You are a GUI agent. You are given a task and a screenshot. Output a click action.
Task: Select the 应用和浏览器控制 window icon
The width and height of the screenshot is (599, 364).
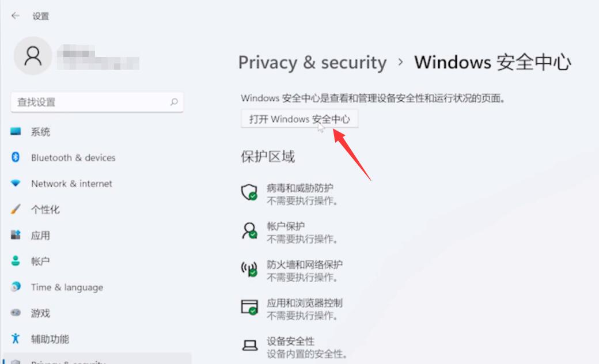coord(249,308)
